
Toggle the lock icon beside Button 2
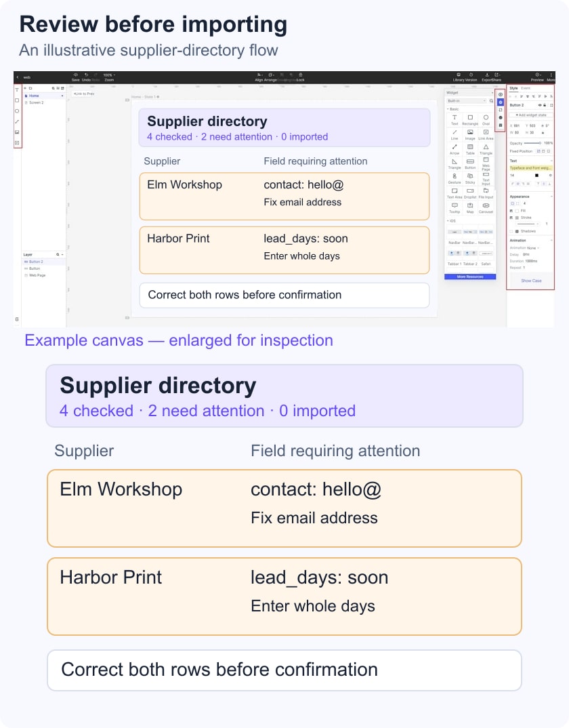545,105
